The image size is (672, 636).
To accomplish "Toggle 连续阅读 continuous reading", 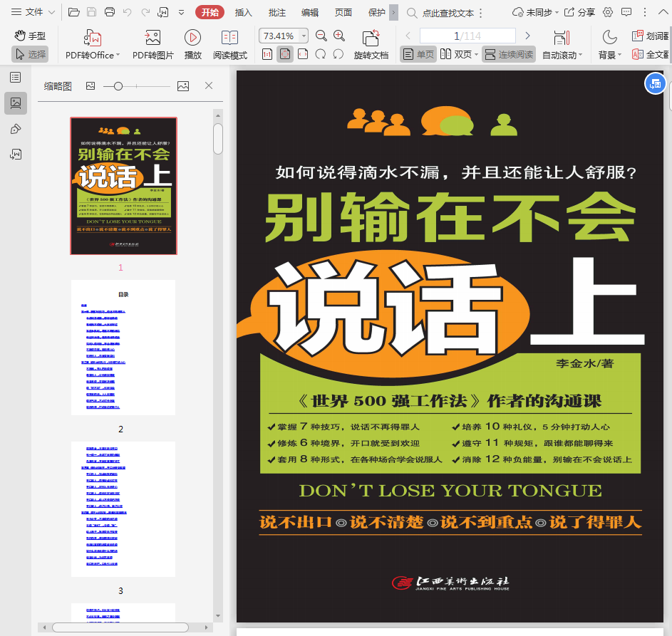I will tap(509, 54).
